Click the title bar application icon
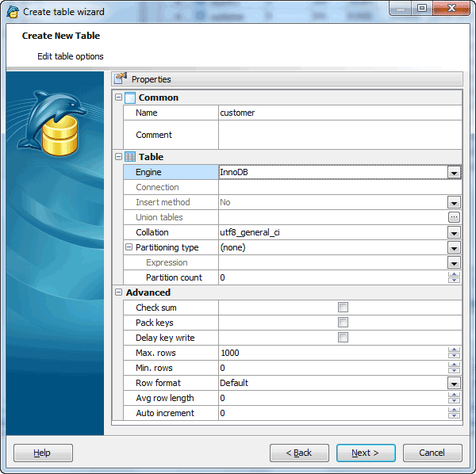This screenshot has width=476, height=474. tap(12, 11)
